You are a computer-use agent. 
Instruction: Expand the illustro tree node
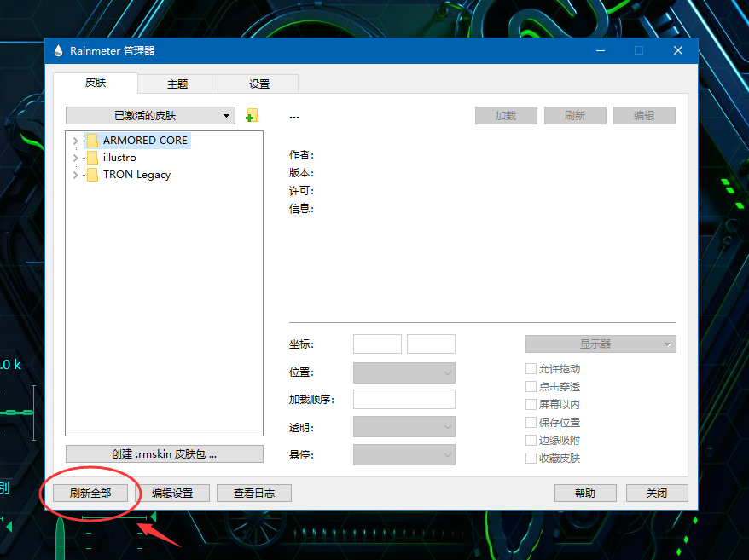[x=74, y=158]
